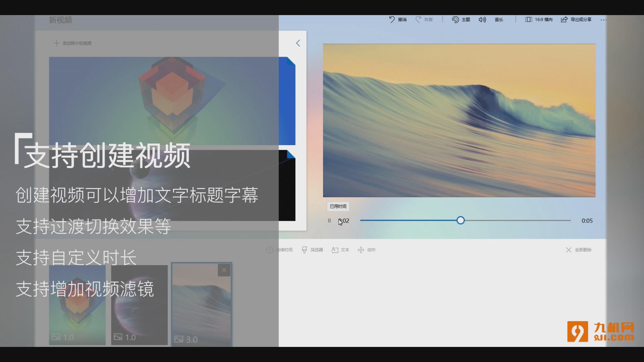Click the undo (撤消) icon
This screenshot has height=362, width=644.
[x=392, y=19]
